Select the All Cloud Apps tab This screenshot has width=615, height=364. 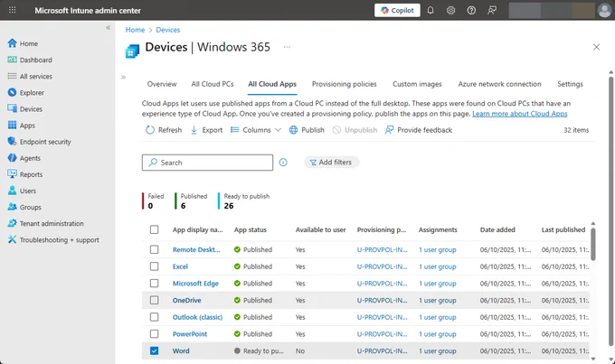click(272, 84)
